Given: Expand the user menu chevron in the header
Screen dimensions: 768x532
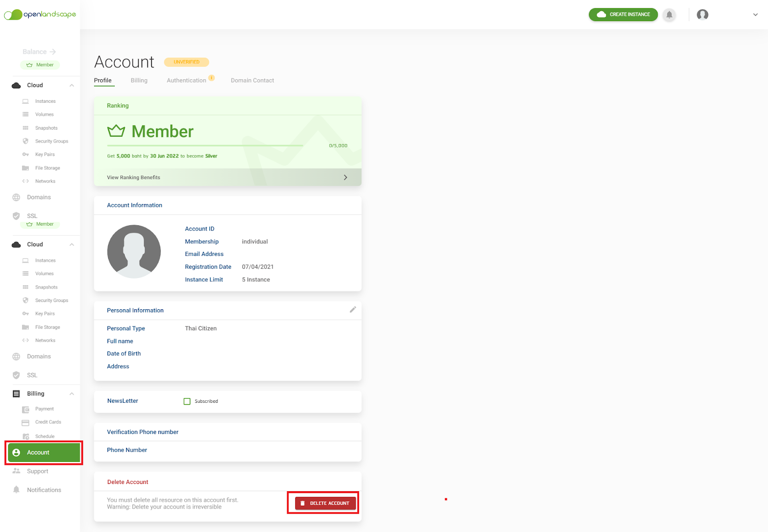Looking at the screenshot, I should [755, 15].
